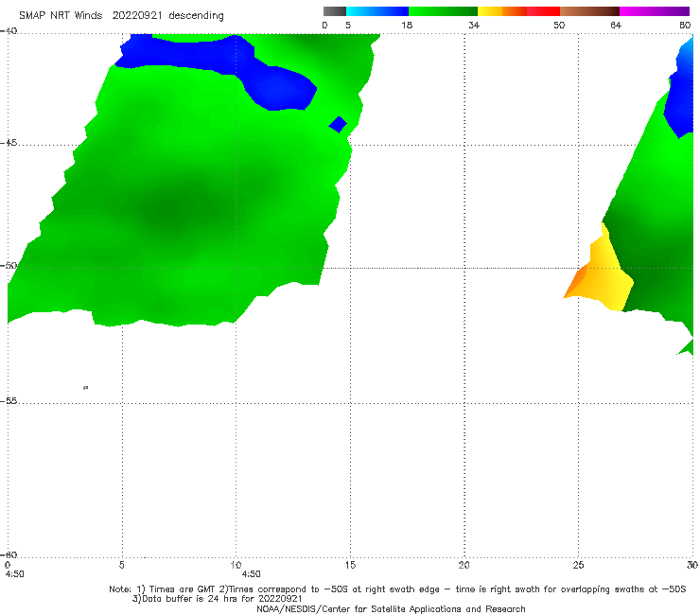Click the color bar label "50"

click(x=559, y=26)
